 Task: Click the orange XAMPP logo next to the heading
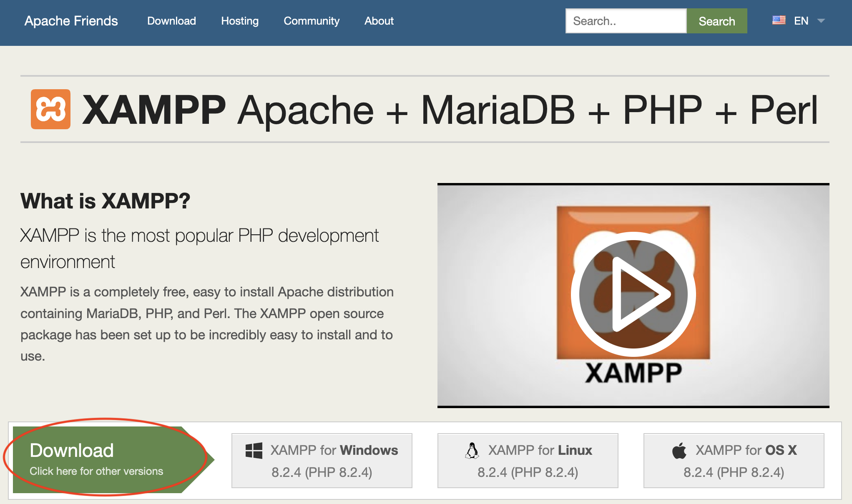coord(52,109)
